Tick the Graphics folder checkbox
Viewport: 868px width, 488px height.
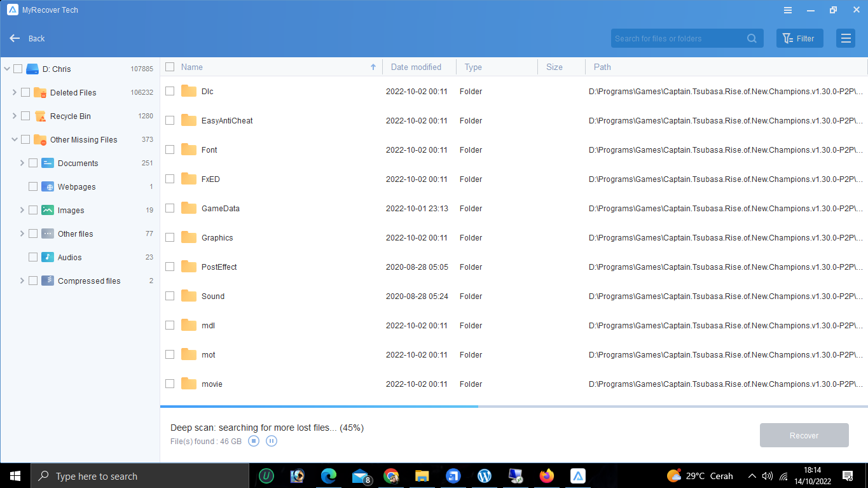170,237
